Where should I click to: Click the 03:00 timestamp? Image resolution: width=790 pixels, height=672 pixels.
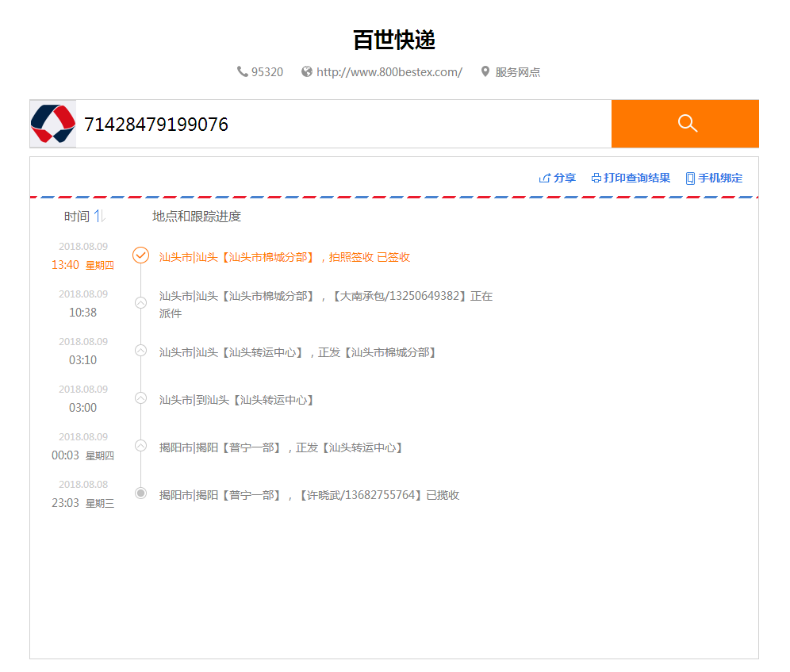click(82, 407)
